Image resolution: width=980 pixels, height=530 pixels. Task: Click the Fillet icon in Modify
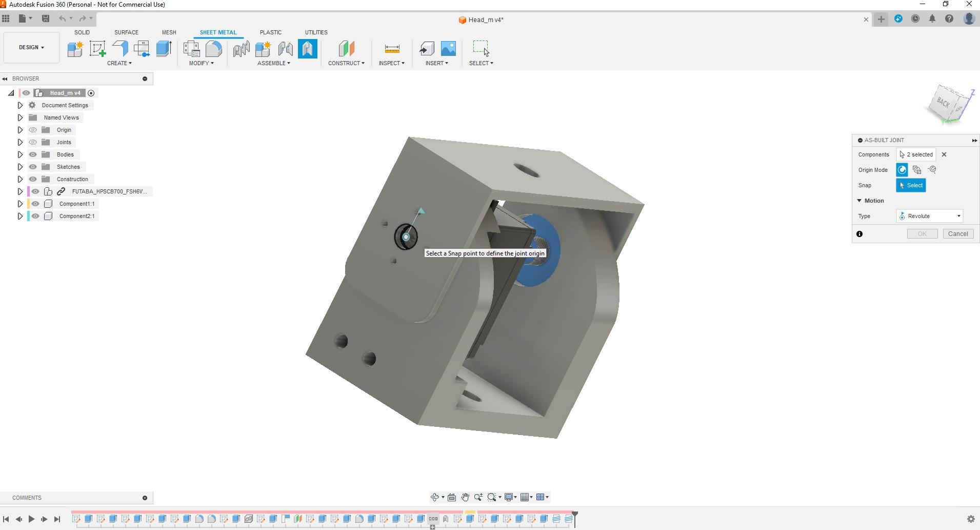(x=214, y=49)
